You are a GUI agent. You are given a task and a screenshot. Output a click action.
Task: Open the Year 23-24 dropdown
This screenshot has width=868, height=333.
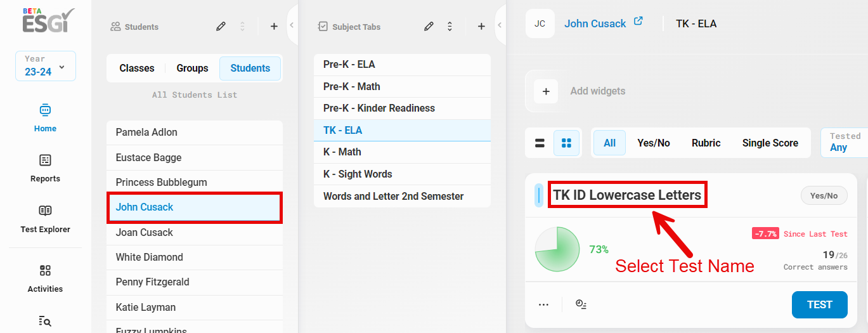(x=46, y=66)
